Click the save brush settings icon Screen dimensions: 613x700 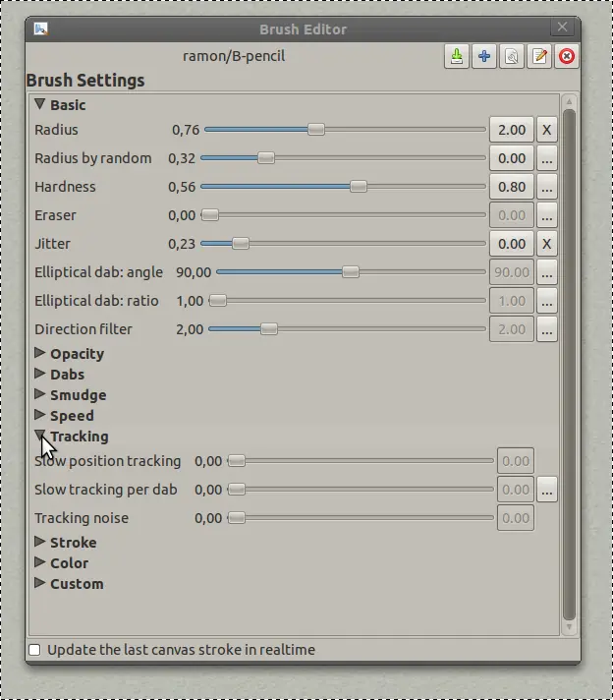pos(457,56)
